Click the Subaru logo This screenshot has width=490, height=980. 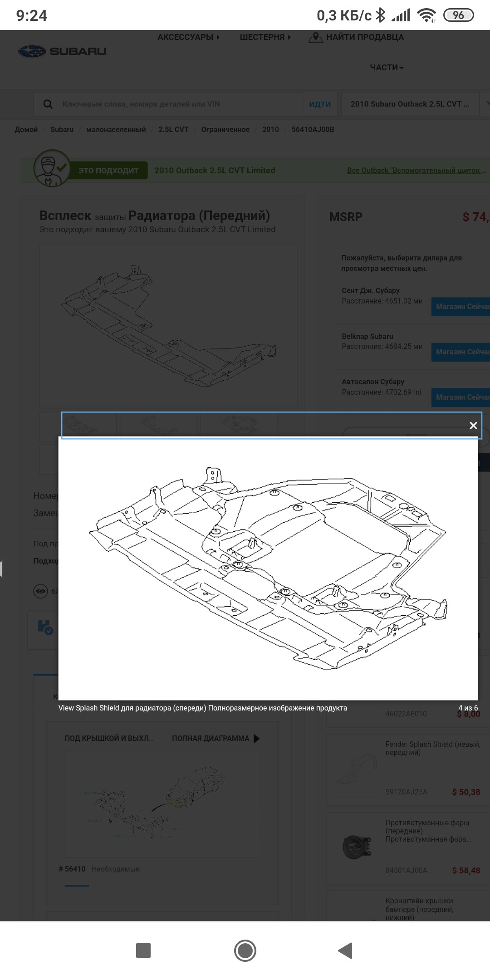[x=63, y=52]
